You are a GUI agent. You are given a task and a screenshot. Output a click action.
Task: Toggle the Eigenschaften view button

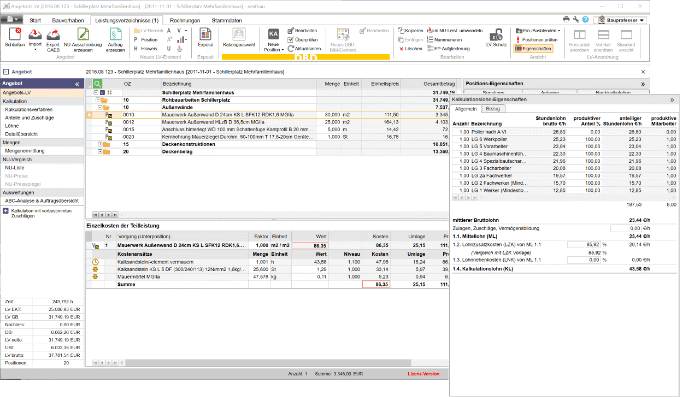coord(533,49)
